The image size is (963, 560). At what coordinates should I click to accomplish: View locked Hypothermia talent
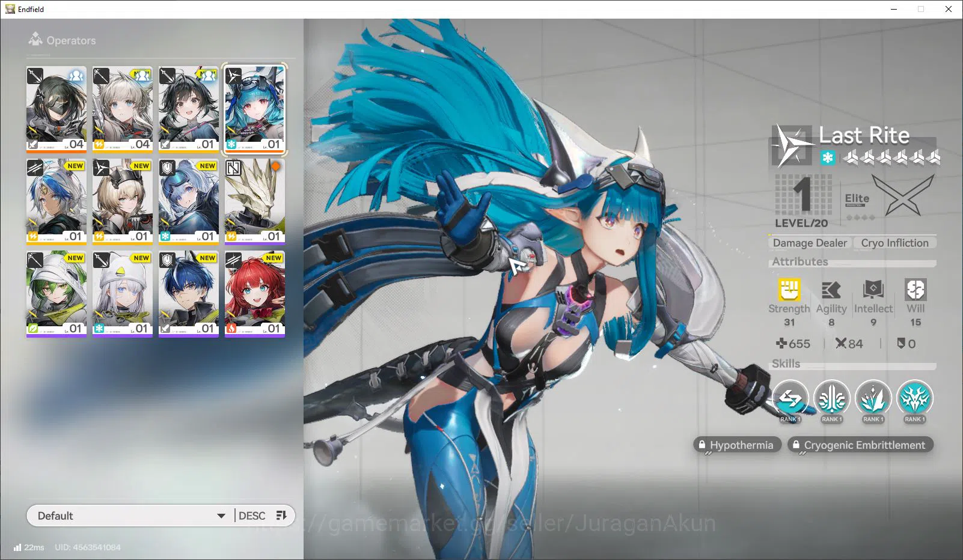[x=737, y=445]
